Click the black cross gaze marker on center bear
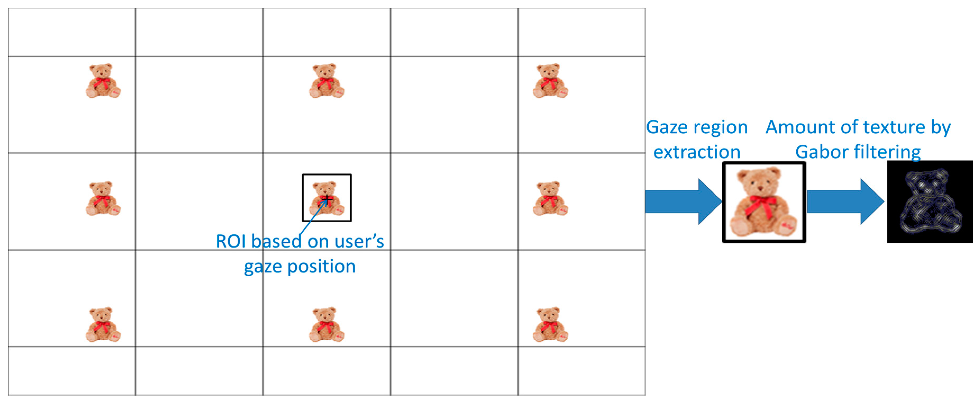Viewport: 980px width, 404px height. [x=327, y=198]
